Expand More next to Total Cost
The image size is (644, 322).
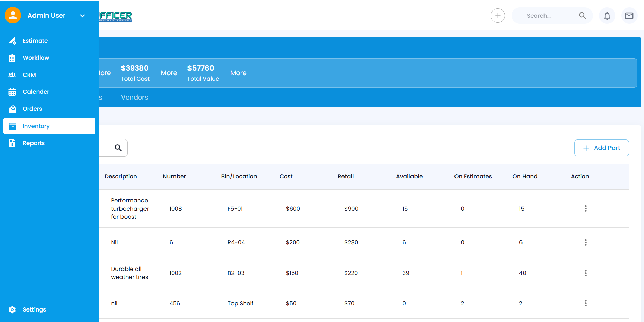click(x=169, y=73)
